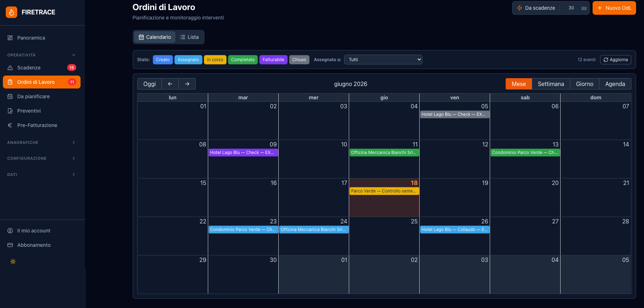Screen dimensions: 644x308
Task: Open Hotel Lago Blu Check event on June 09
Action: 243,153
